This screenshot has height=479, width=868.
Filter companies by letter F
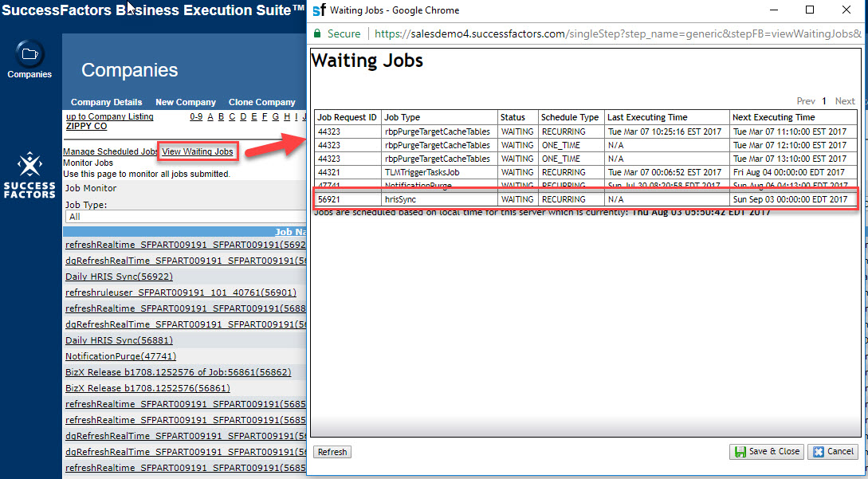[265, 116]
